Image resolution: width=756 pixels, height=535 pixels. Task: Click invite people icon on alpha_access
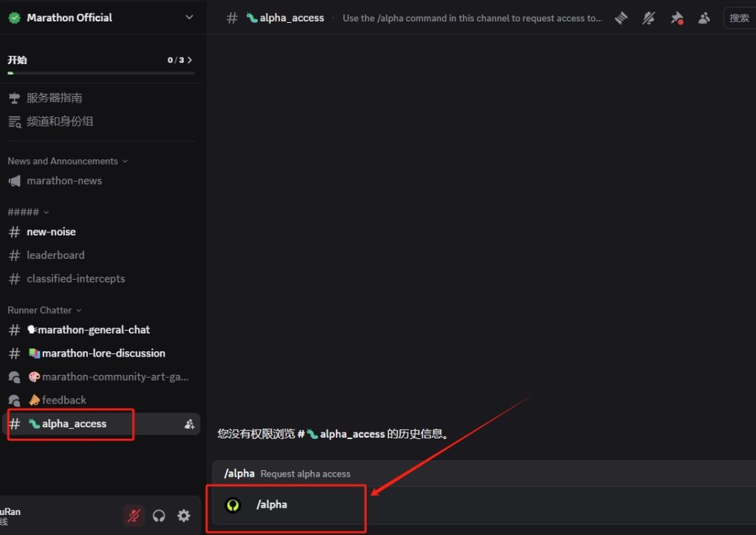[x=190, y=424]
